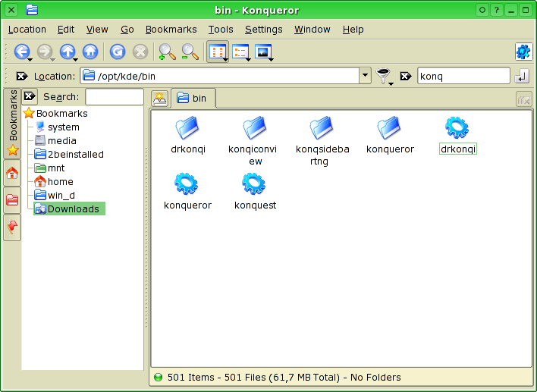Select the Bookmarks sidebar tab
The image size is (537, 392).
point(12,124)
